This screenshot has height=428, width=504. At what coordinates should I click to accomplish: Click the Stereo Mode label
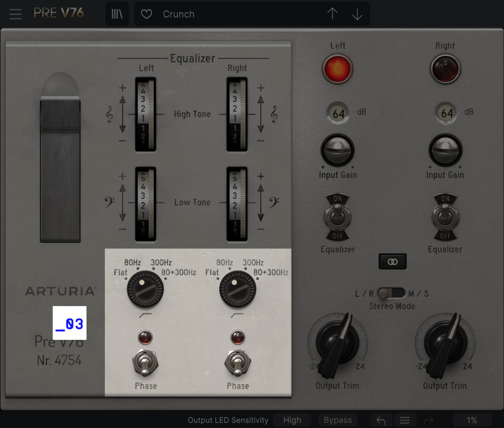click(392, 306)
